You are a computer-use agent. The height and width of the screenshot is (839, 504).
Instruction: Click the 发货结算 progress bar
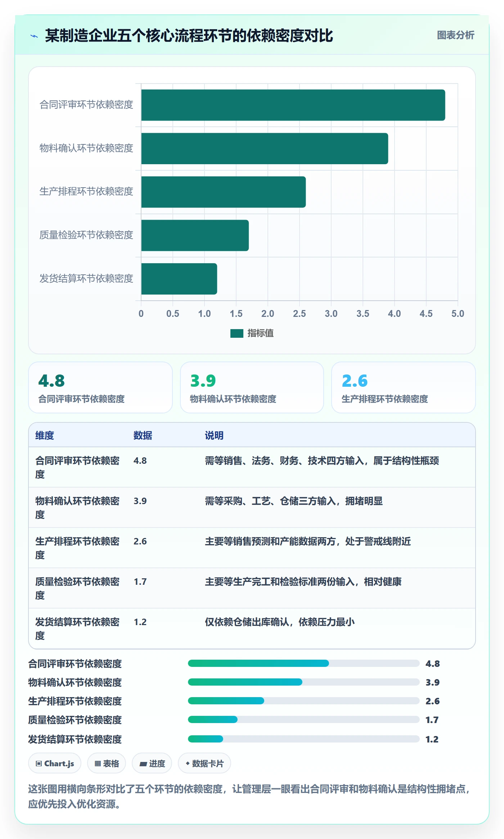tap(304, 739)
